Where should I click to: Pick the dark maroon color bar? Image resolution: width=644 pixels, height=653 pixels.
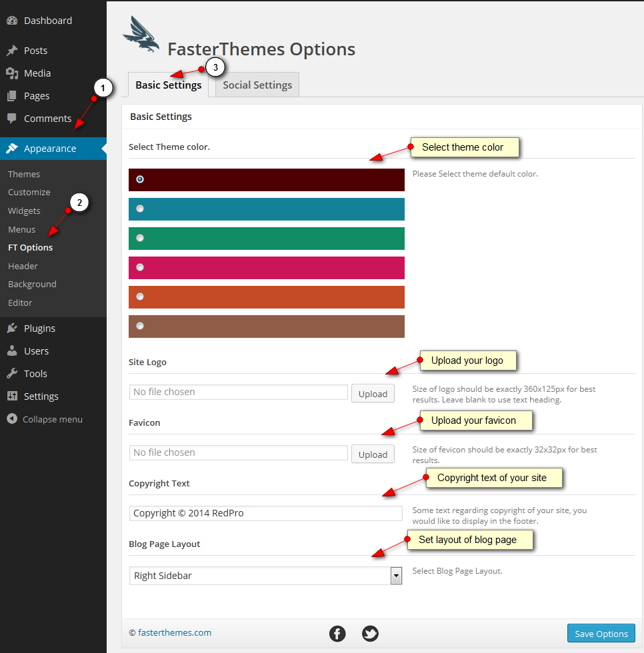coord(267,180)
